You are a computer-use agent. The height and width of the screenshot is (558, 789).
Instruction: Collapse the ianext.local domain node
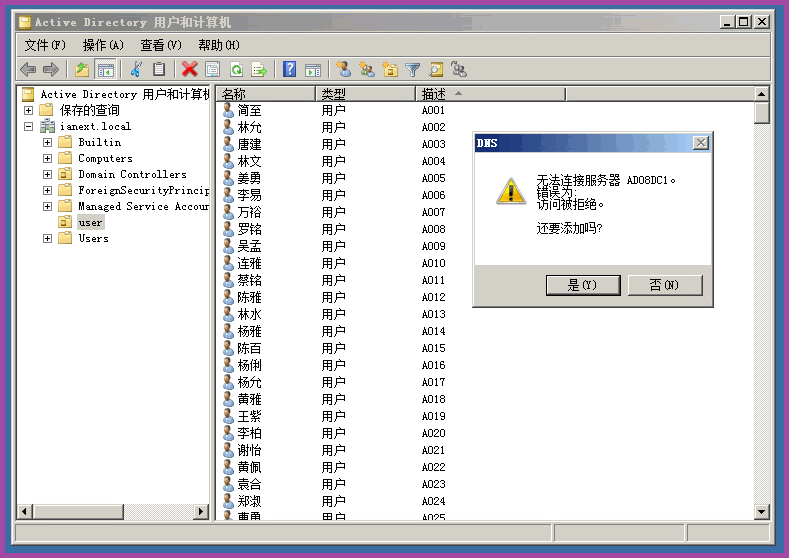(x=29, y=126)
